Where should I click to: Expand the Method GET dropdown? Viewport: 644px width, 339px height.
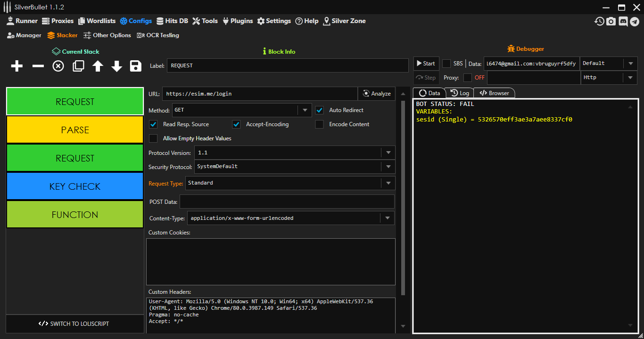tap(305, 111)
